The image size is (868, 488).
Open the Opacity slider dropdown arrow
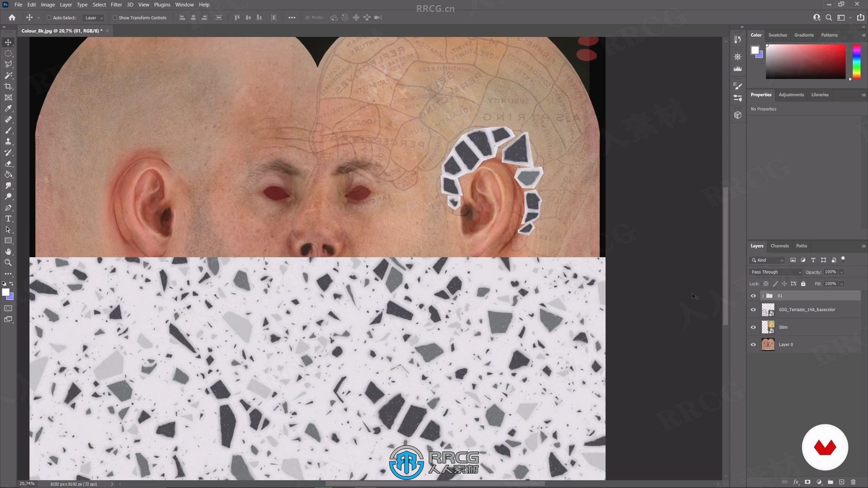coord(842,272)
